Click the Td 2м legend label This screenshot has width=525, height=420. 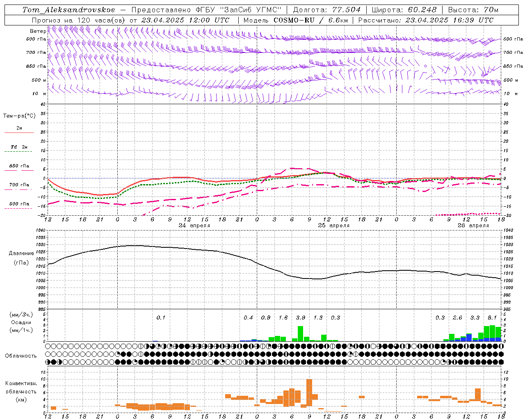[19, 147]
